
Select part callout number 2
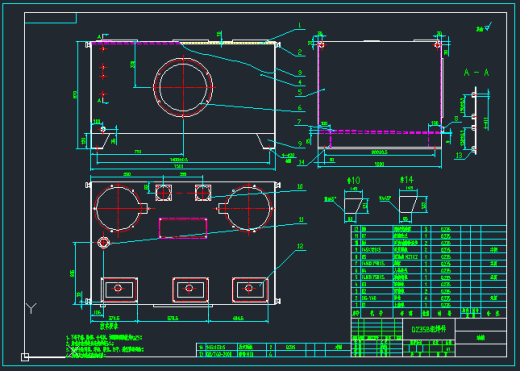coord(300,52)
